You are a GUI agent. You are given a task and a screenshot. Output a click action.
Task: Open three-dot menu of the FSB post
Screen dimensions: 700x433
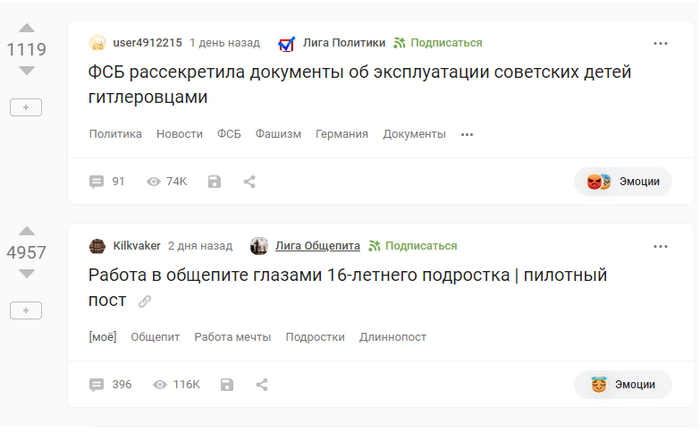pos(660,43)
